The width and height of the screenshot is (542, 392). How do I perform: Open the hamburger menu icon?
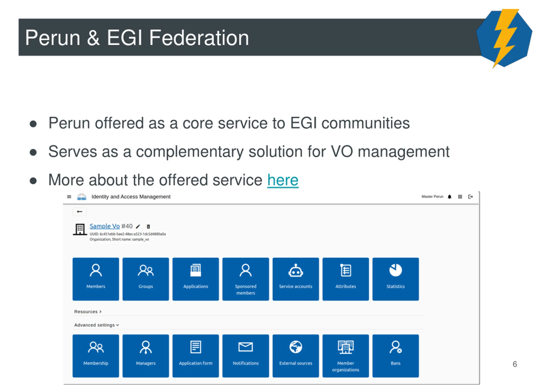(69, 197)
